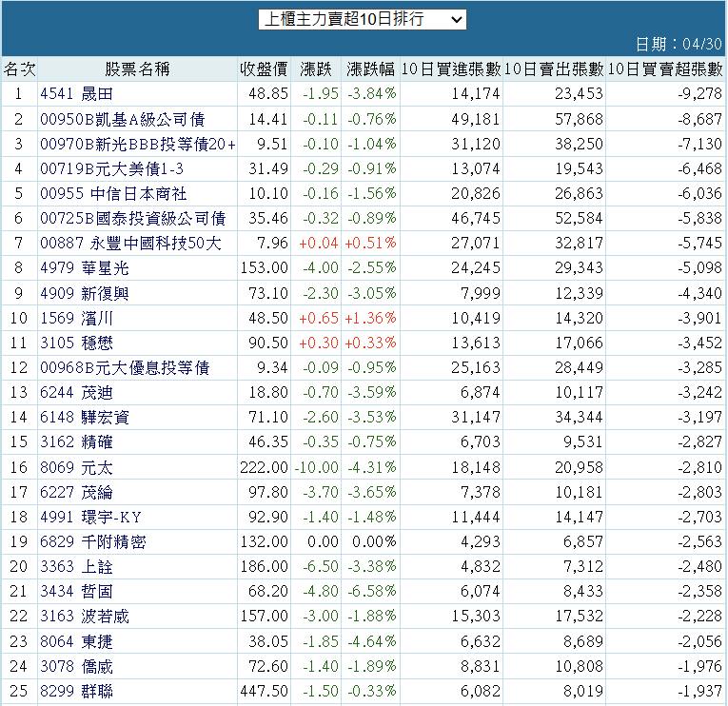
Task: Click closing price 447.50 for 群聯
Action: [x=265, y=691]
